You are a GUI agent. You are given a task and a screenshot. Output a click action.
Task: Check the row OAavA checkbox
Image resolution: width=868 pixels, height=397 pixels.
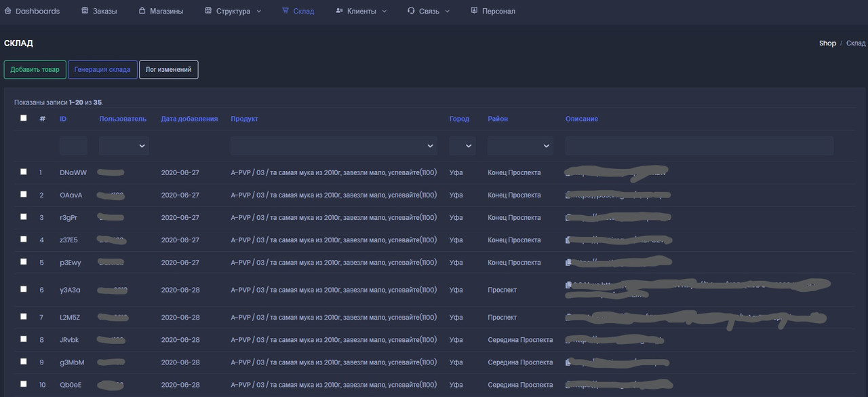(24, 194)
